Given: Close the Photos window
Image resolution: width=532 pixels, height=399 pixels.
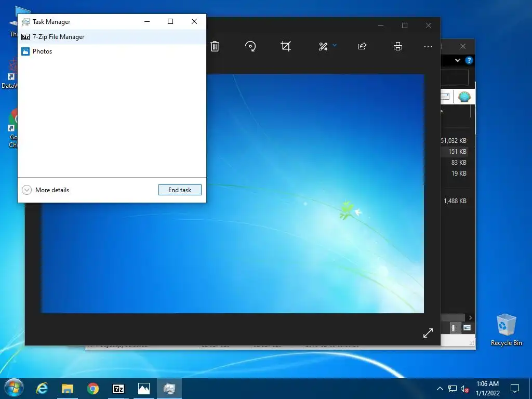Looking at the screenshot, I should 429,25.
